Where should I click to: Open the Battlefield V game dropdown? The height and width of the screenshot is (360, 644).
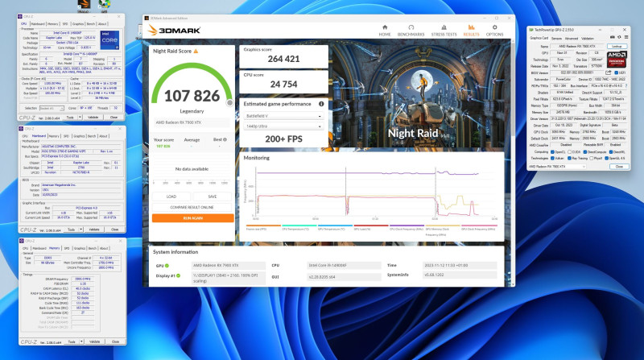[x=283, y=116]
